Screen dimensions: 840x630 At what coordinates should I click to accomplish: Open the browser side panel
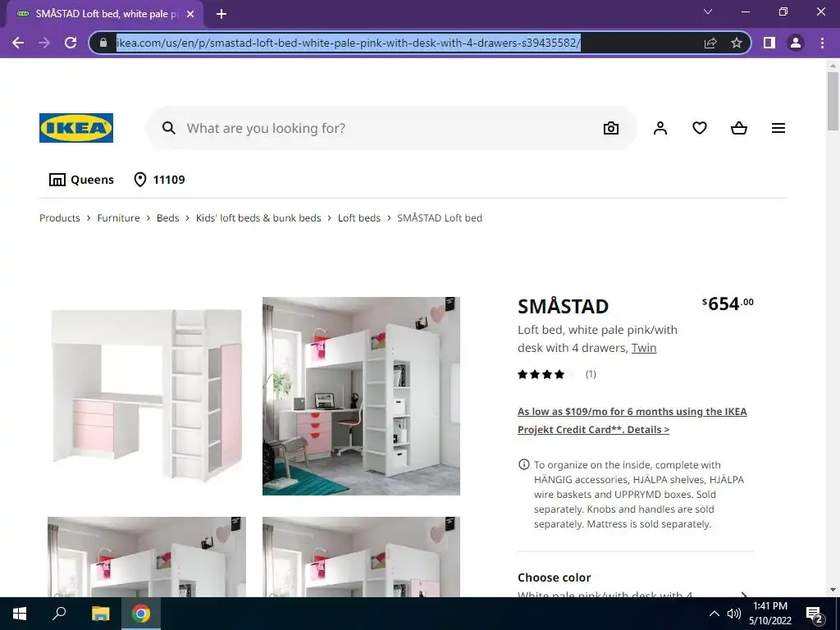coord(769,43)
